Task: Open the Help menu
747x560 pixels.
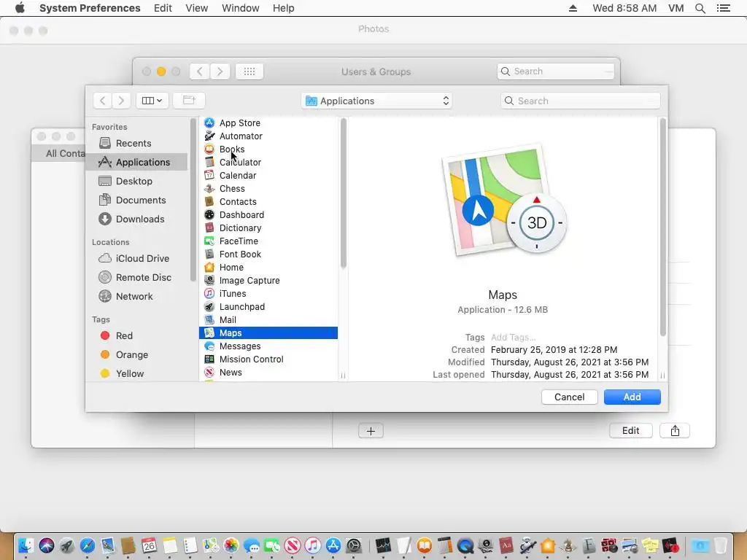Action: pos(284,8)
